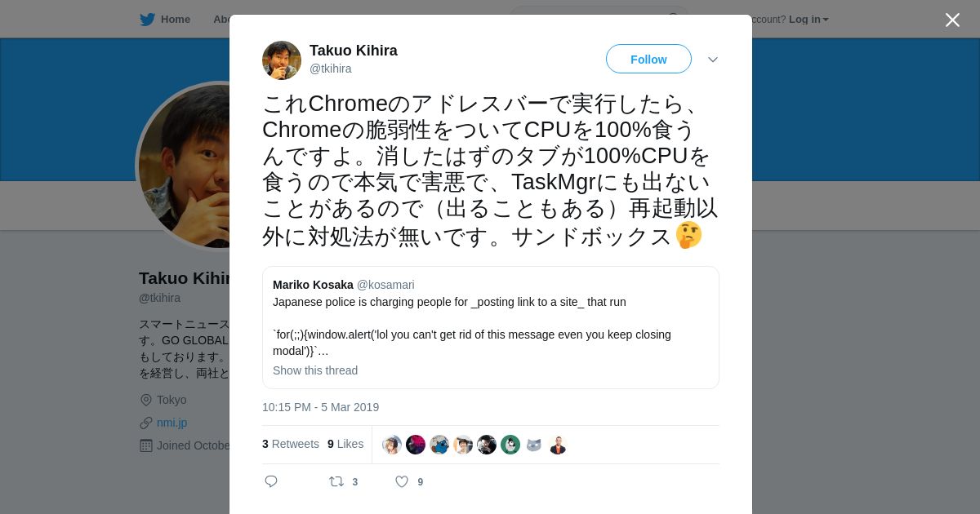Image resolution: width=980 pixels, height=514 pixels.
Task: Open the Log in dropdown
Action: pyautogui.click(x=808, y=20)
